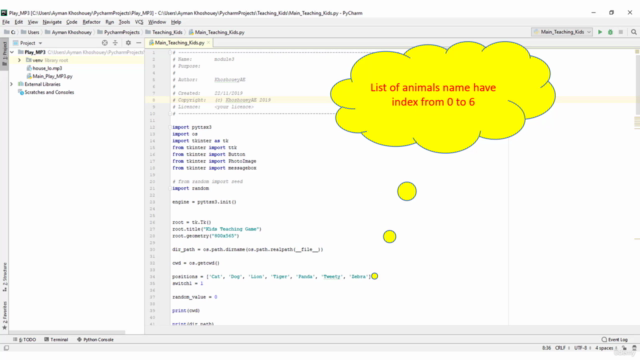Click the line "engine = pyttsx3.init()"

tap(204, 202)
